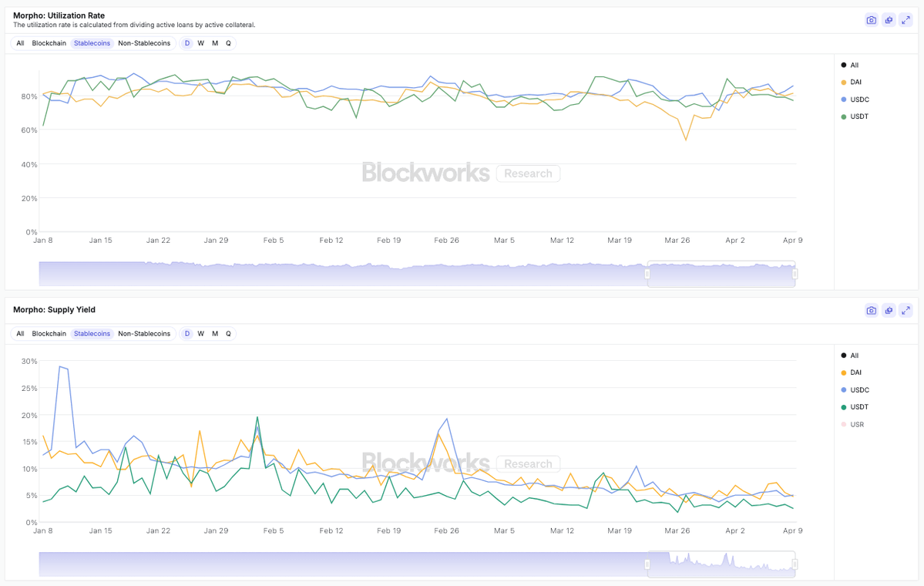Switch Supply Yield chart to monthly interval

coord(215,334)
